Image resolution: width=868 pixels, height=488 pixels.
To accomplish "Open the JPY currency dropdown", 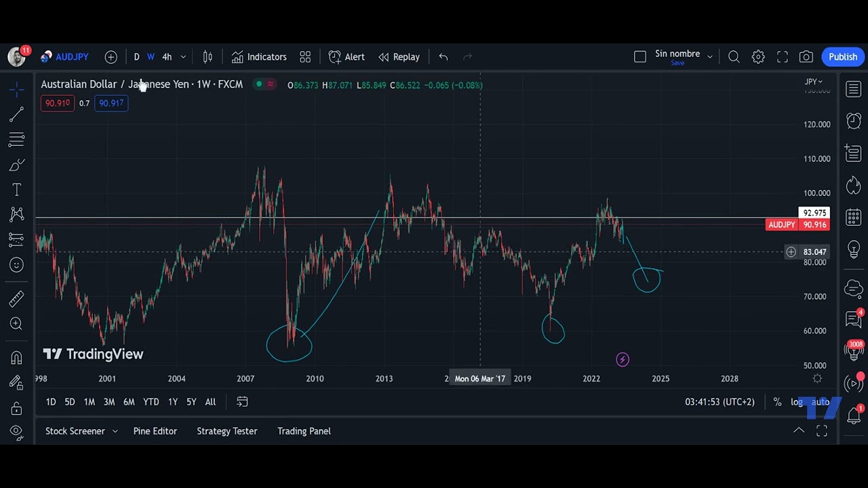I will coord(813,82).
